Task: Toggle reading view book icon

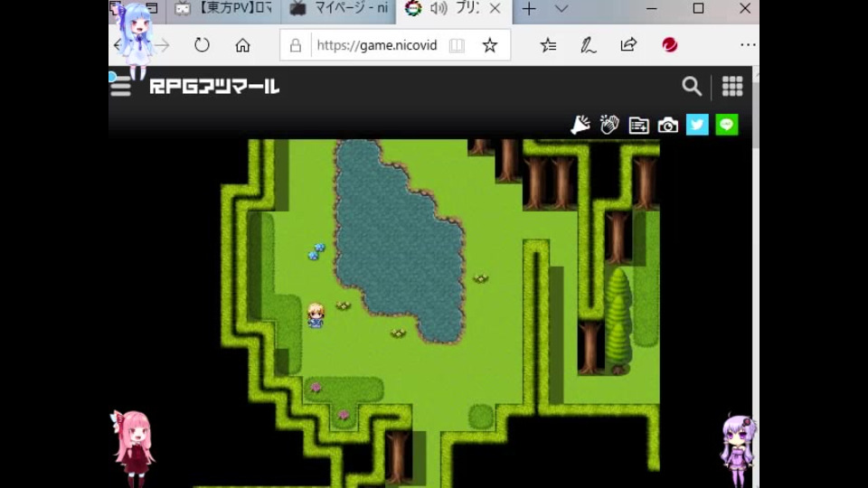Action: pos(457,45)
